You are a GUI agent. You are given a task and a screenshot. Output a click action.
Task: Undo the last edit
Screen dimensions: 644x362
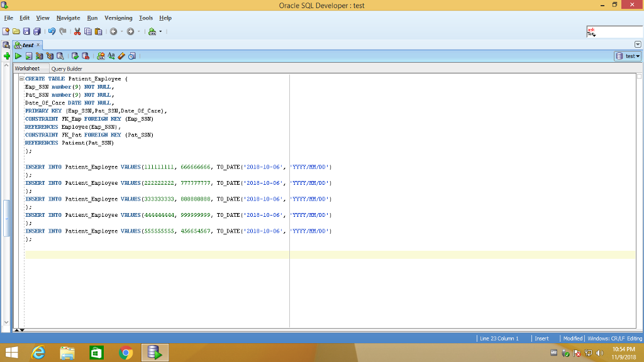[x=52, y=31]
